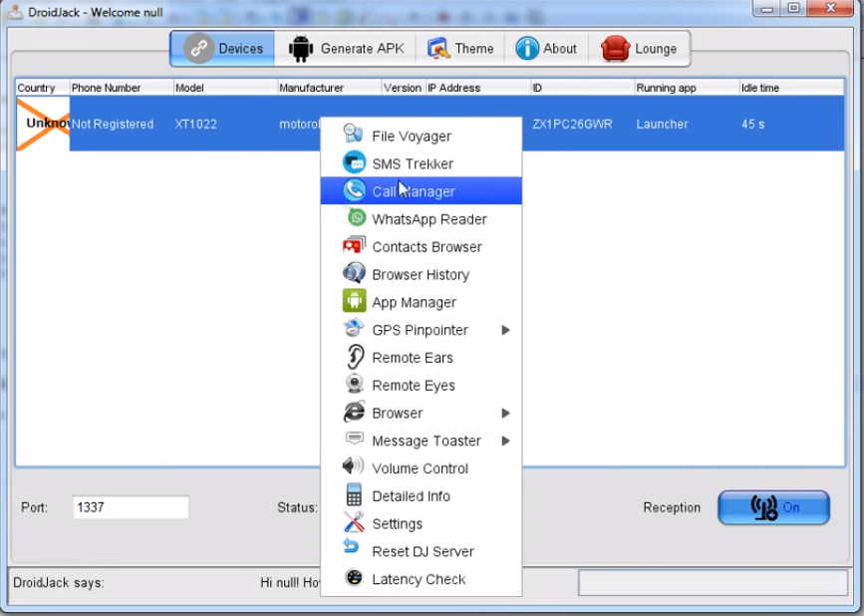Open Remote Ears menu entry
Image resolution: width=864 pixels, height=616 pixels.
click(421, 357)
